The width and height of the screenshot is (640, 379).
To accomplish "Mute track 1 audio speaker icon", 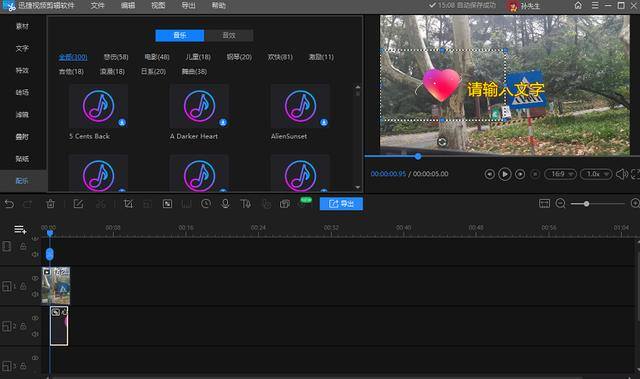I will tap(35, 294).
